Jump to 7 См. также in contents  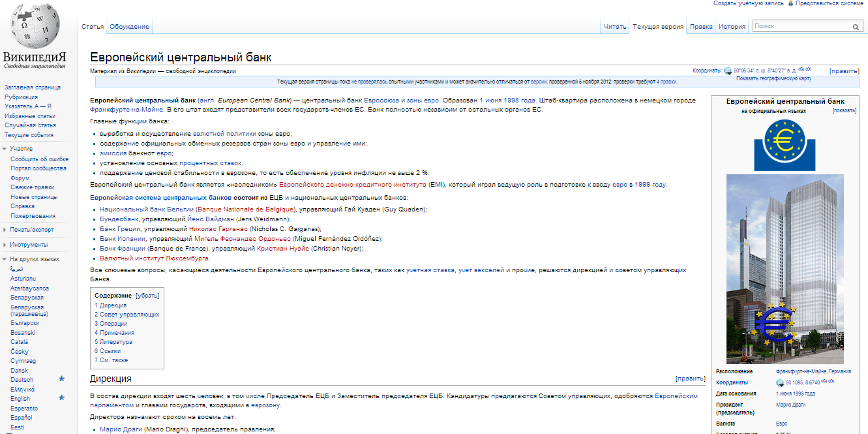click(112, 360)
